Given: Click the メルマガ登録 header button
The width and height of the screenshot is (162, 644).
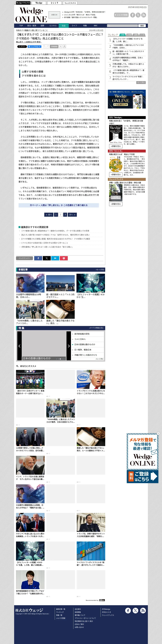Looking at the screenshot, I should pyautogui.click(x=121, y=15).
